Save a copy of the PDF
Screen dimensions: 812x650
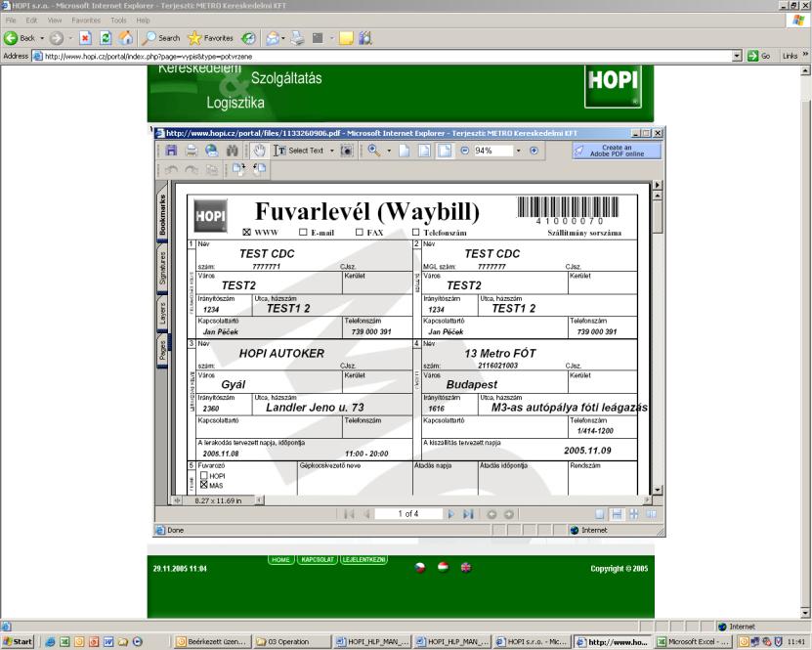[x=171, y=151]
